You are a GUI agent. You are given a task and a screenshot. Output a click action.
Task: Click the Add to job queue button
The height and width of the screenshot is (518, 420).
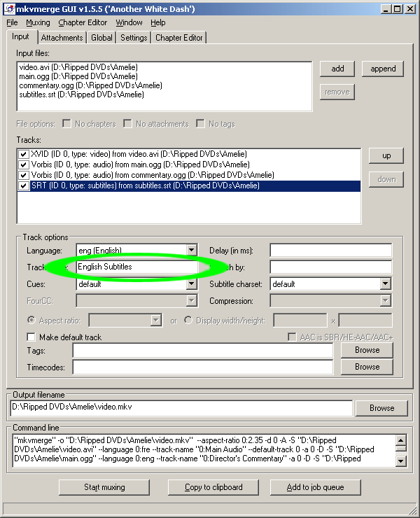(x=315, y=487)
